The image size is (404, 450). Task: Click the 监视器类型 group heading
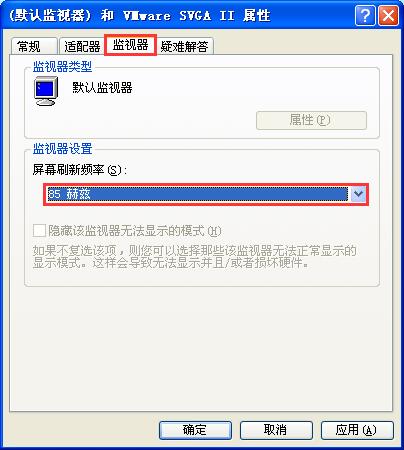[62, 67]
